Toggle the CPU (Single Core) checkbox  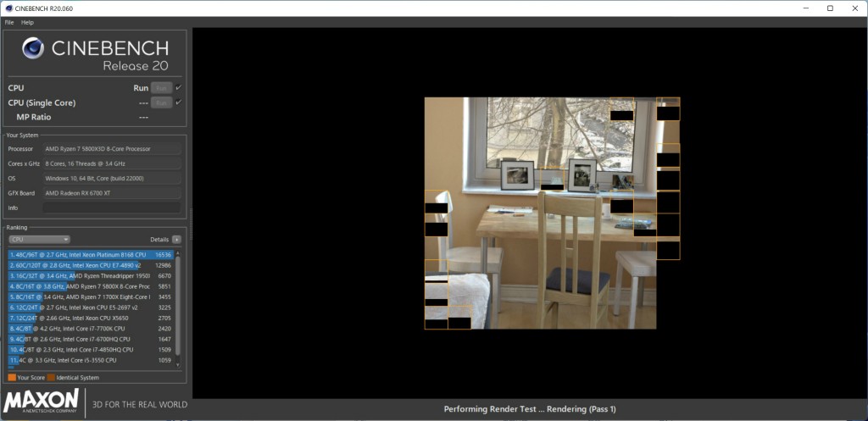coord(178,102)
